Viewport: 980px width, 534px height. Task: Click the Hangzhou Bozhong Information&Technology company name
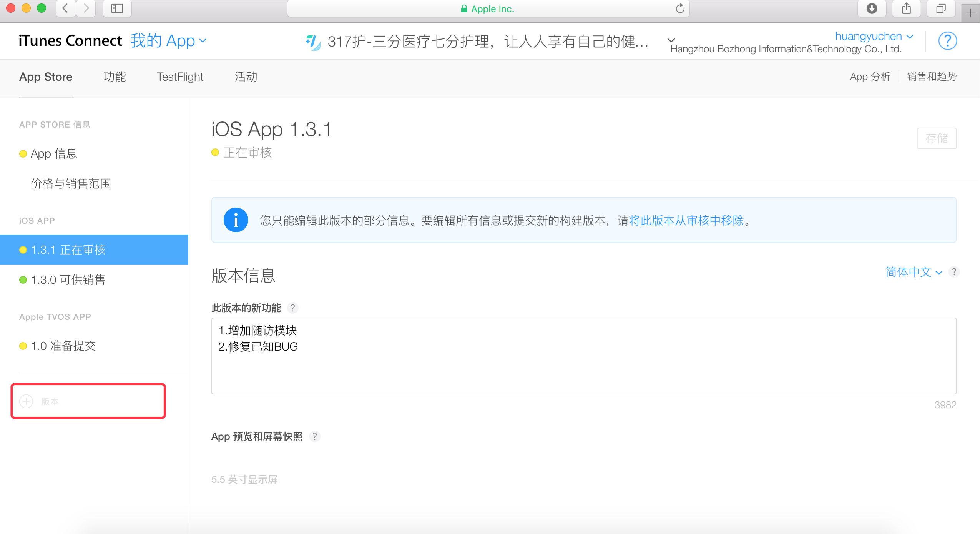[786, 49]
